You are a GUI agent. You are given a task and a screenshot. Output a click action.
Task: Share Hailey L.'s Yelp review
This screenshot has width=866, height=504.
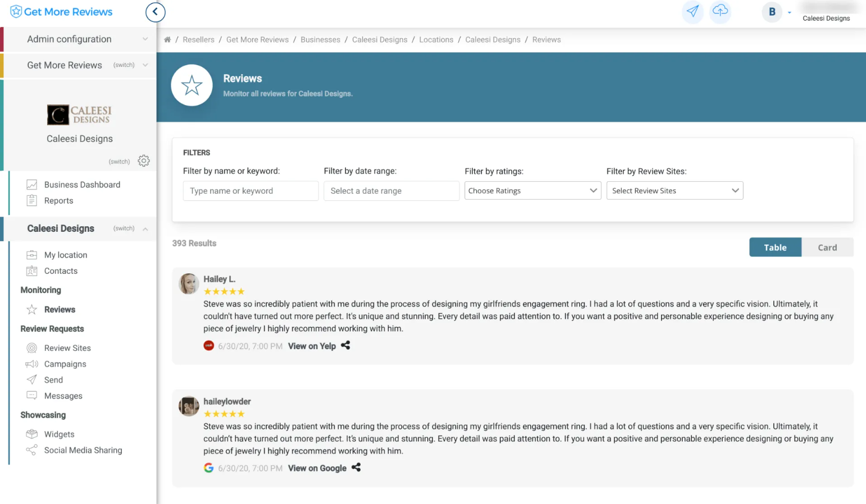click(345, 346)
